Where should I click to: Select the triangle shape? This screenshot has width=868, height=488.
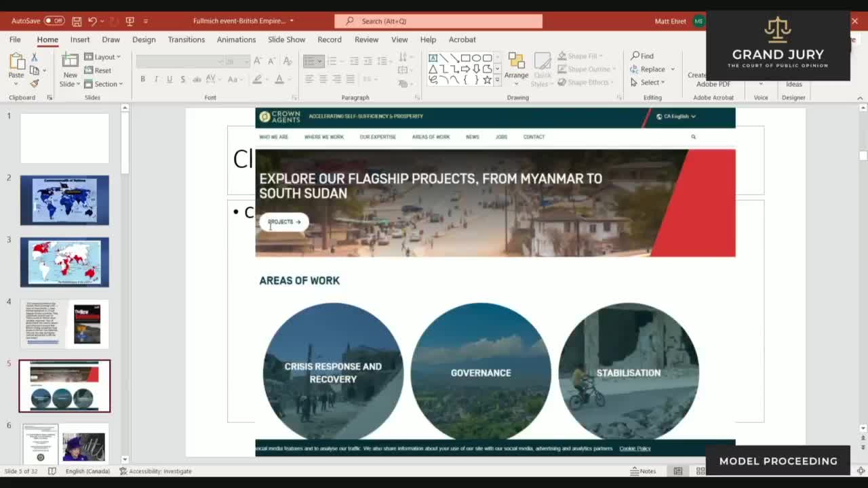click(x=433, y=69)
